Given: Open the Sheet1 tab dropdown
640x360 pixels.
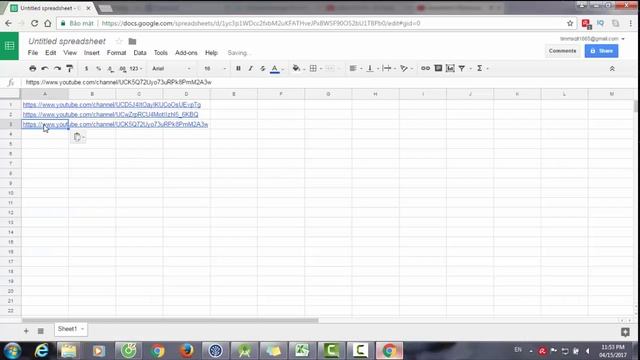Looking at the screenshot, I should pyautogui.click(x=82, y=329).
